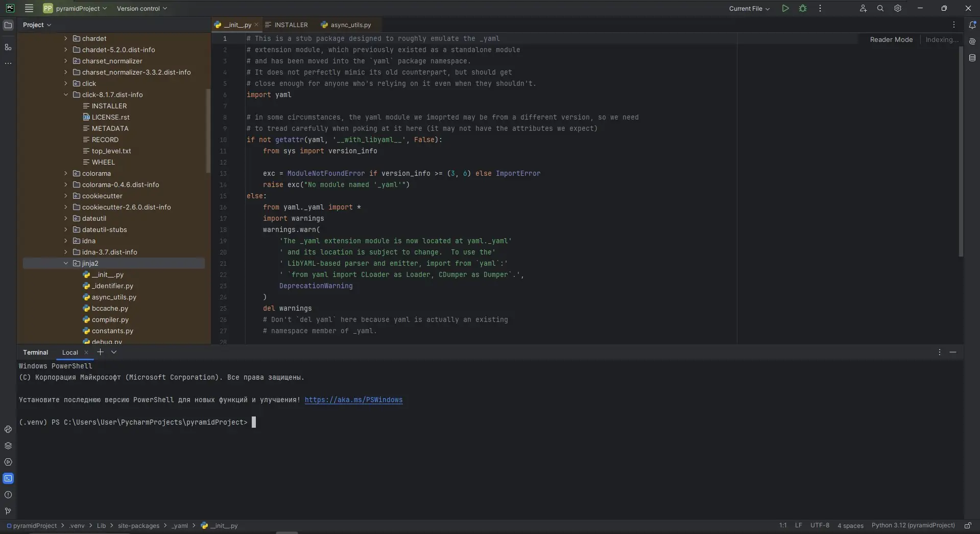Open the Python Console tool window
Viewport: 980px width, 534px height.
pos(8,429)
